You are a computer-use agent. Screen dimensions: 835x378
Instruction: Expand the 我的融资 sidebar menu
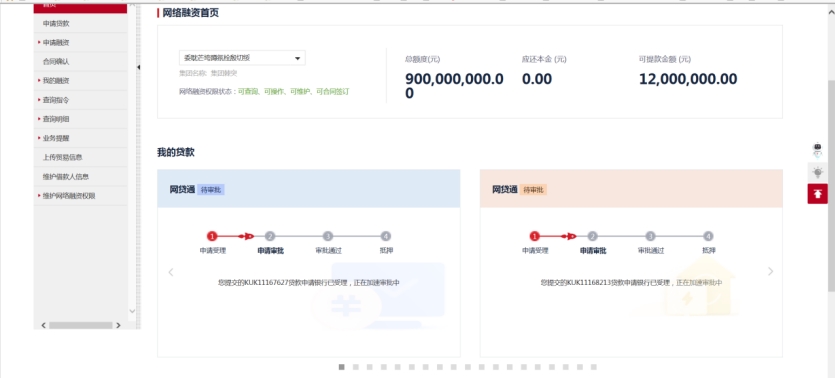click(x=80, y=81)
